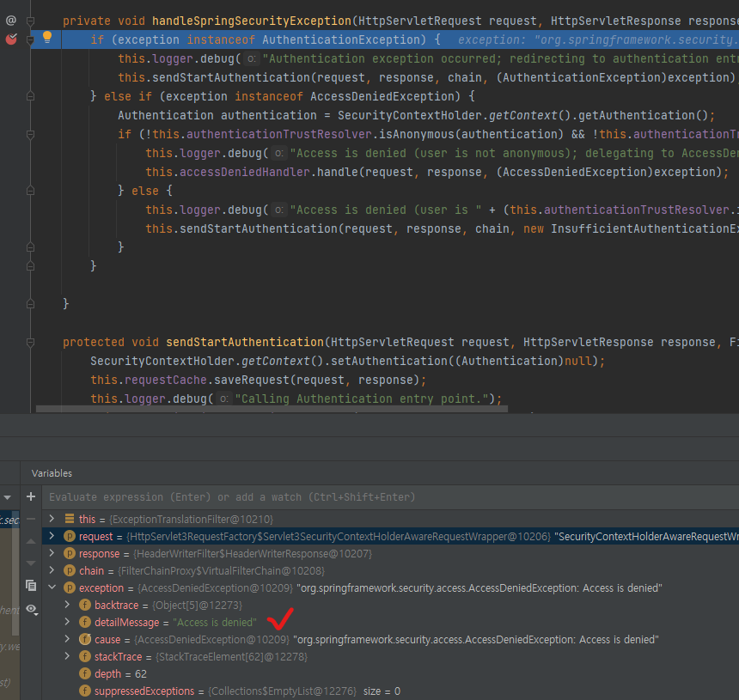
Task: Click the move-down arrow in Variables toolbar
Action: 31,563
